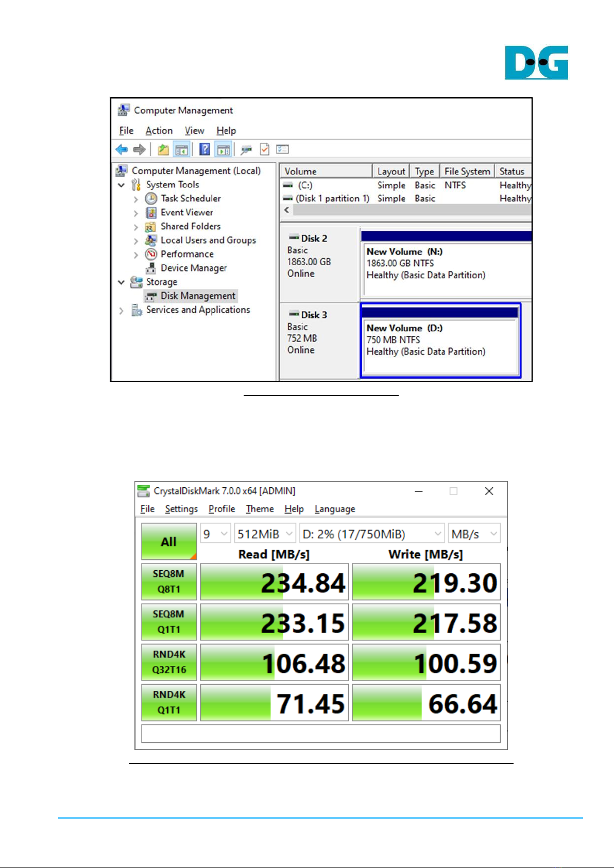This screenshot has width=614, height=868.
Task: Open the drive selection D: dropdown
Action: click(371, 534)
